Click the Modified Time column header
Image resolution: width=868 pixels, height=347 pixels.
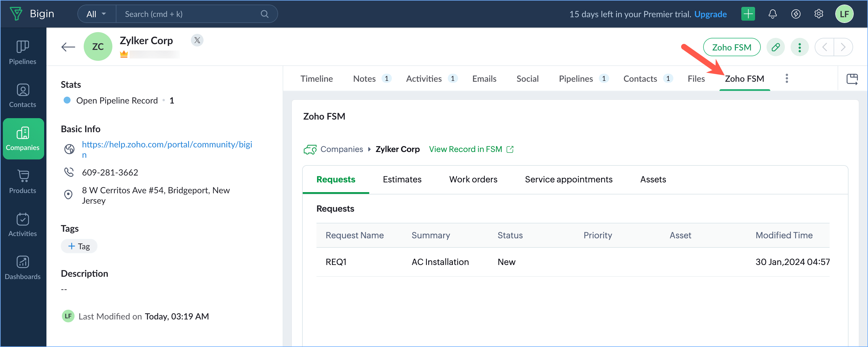[784, 235]
